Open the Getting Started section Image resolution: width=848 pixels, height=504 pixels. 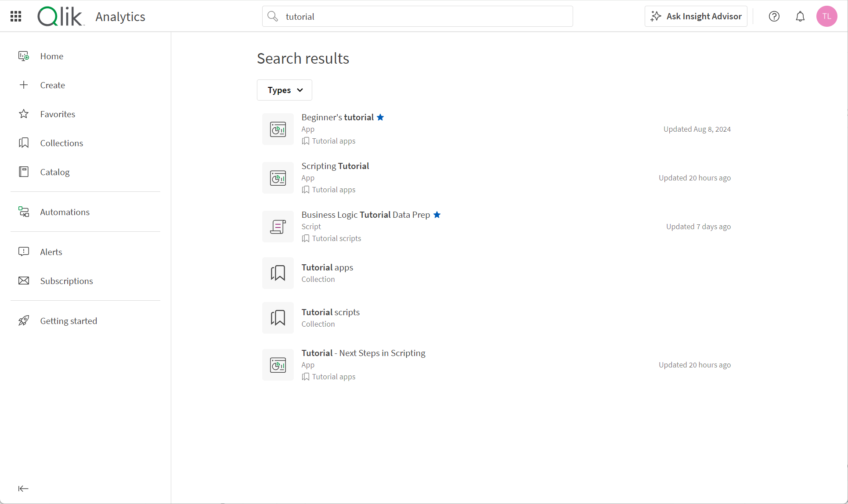(x=69, y=320)
